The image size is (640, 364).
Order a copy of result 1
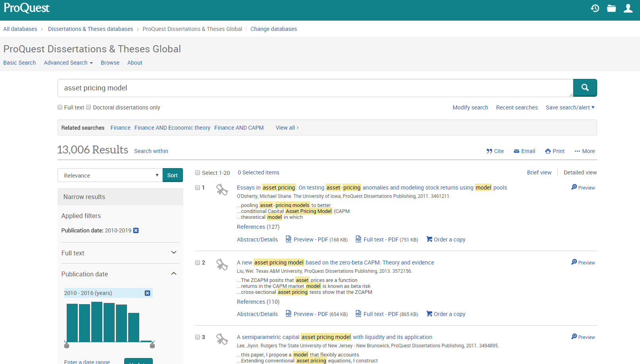coord(446,239)
